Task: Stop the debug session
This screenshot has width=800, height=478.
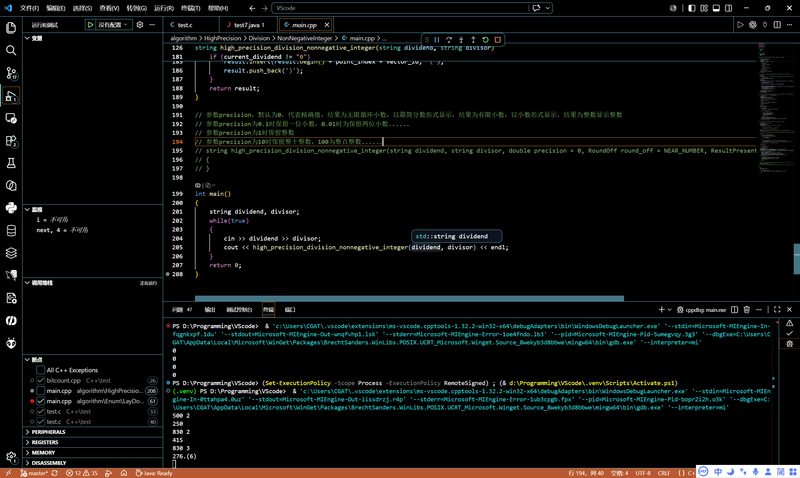Action: [498, 39]
